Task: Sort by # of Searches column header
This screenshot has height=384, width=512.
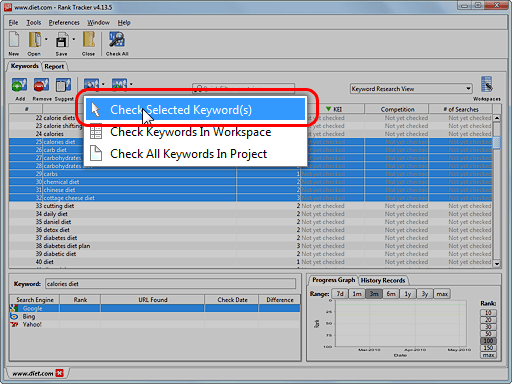Action: click(x=461, y=109)
